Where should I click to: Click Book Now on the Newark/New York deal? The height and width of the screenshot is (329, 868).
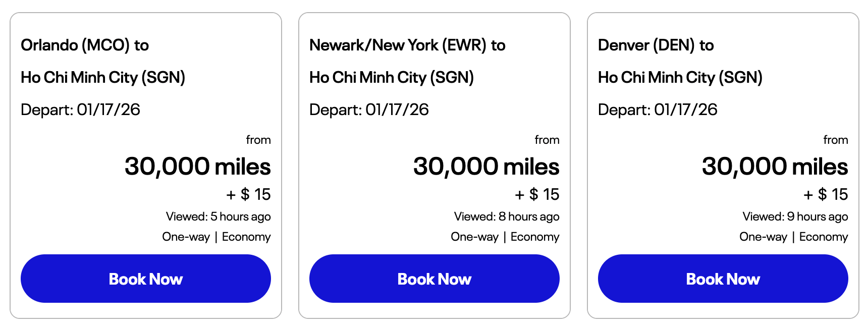tap(435, 278)
